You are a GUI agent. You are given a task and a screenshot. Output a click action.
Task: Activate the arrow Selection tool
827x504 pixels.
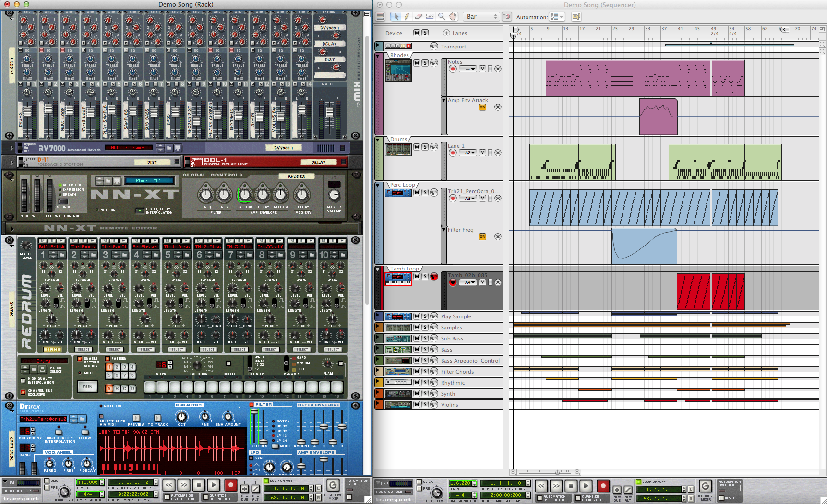[x=396, y=16]
